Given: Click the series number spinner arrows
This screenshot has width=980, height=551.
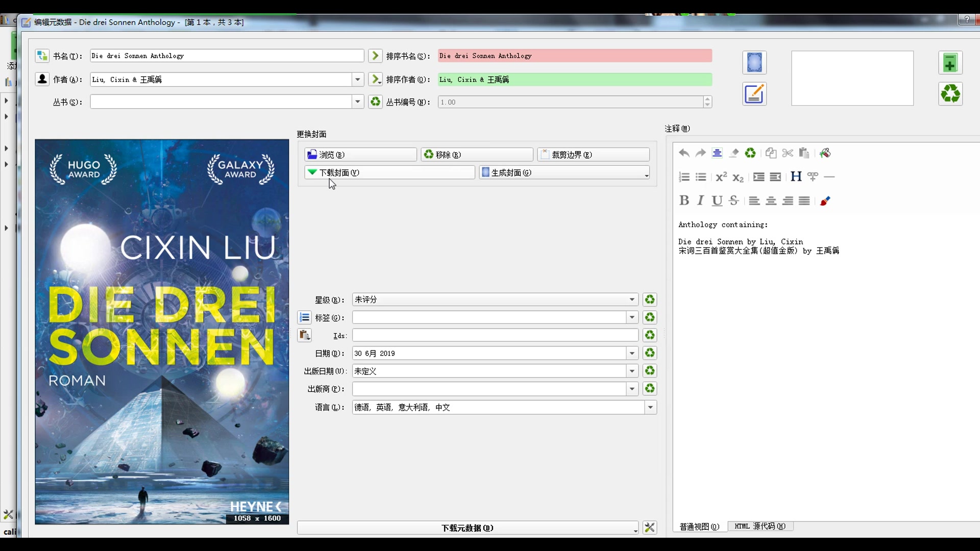Looking at the screenshot, I should 707,102.
